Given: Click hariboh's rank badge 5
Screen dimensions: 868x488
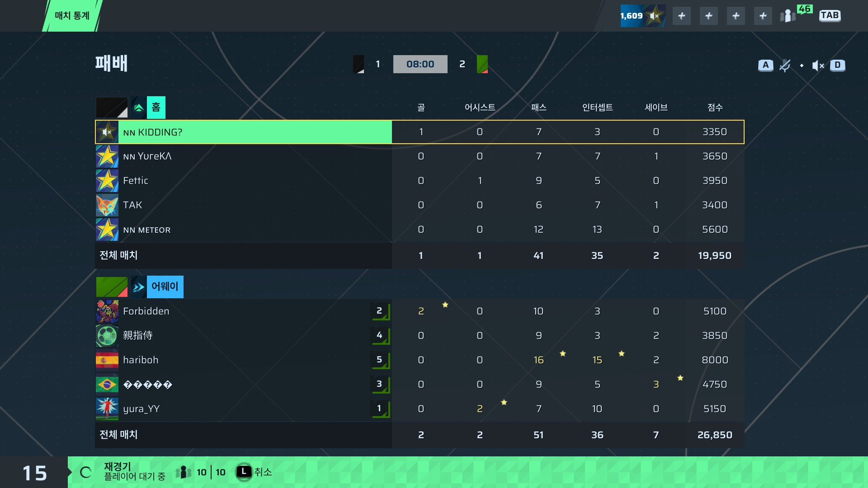Looking at the screenshot, I should [x=380, y=360].
